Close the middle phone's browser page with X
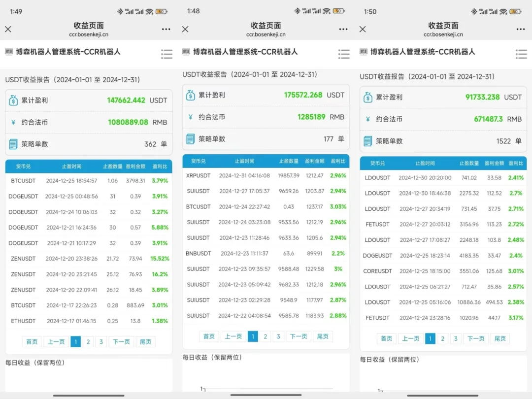 185,29
